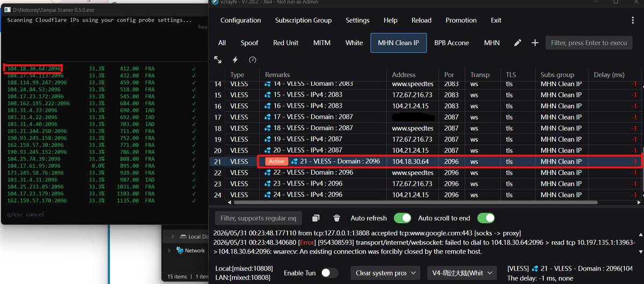Open the V4 routing rule dropdown
This screenshot has width=644, height=284.
coord(461,273)
